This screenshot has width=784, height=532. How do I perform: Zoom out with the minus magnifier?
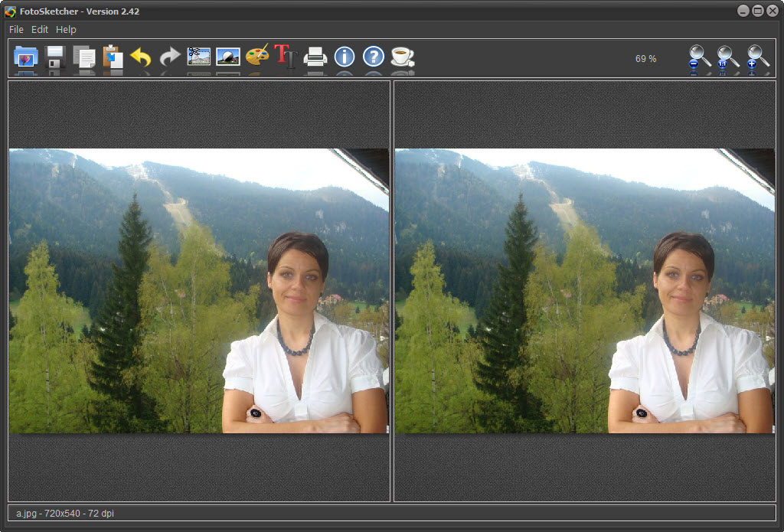pos(699,57)
